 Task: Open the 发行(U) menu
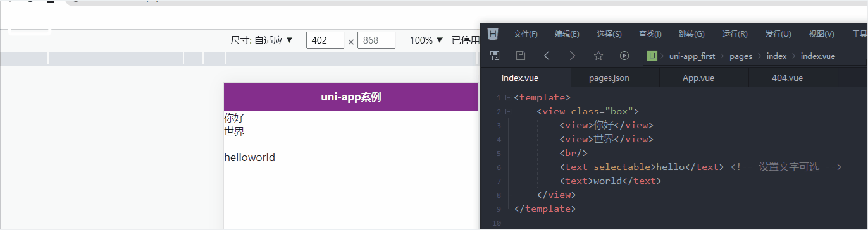[778, 34]
